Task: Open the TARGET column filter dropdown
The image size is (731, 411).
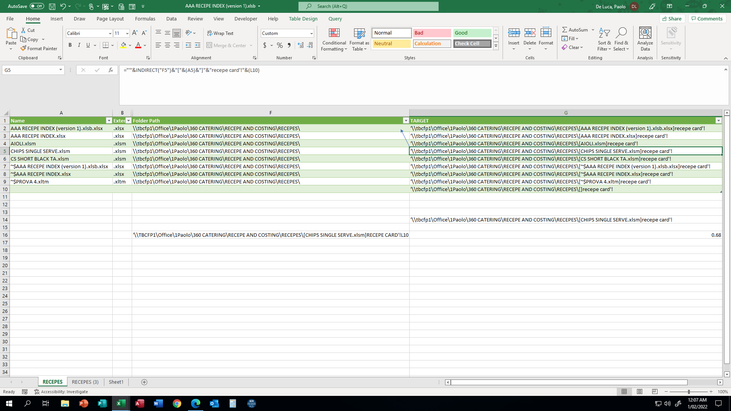Action: tap(718, 121)
